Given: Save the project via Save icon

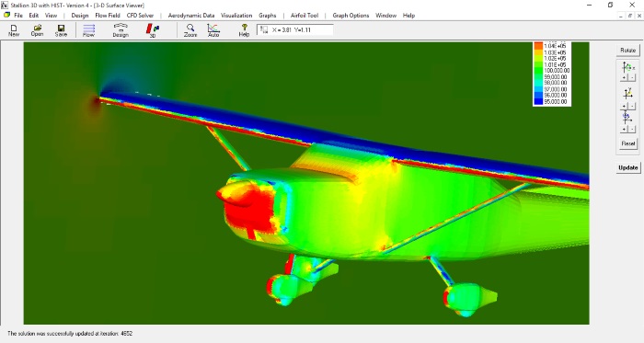Looking at the screenshot, I should click(x=61, y=30).
